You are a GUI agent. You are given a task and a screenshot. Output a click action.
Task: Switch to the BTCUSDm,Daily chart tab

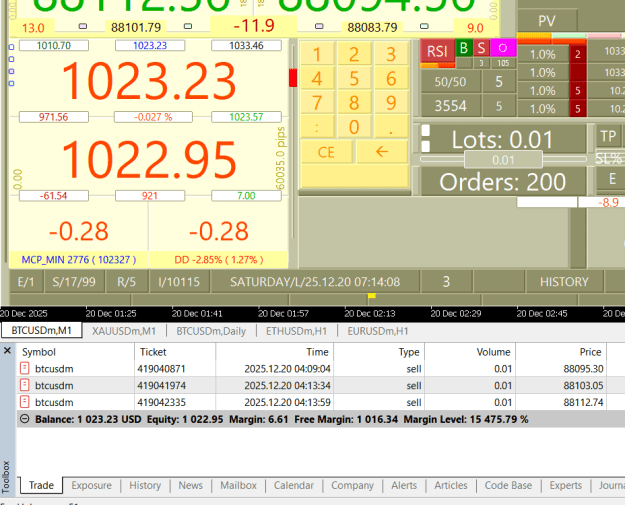[211, 331]
